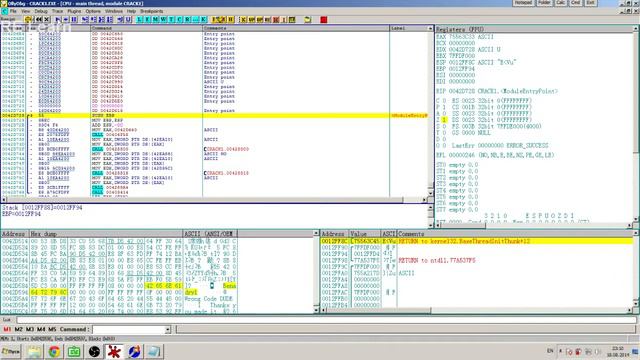Screen dimensions: 640x360
Task: Open the Call stack K icon
Action: pyautogui.click(x=203, y=19)
